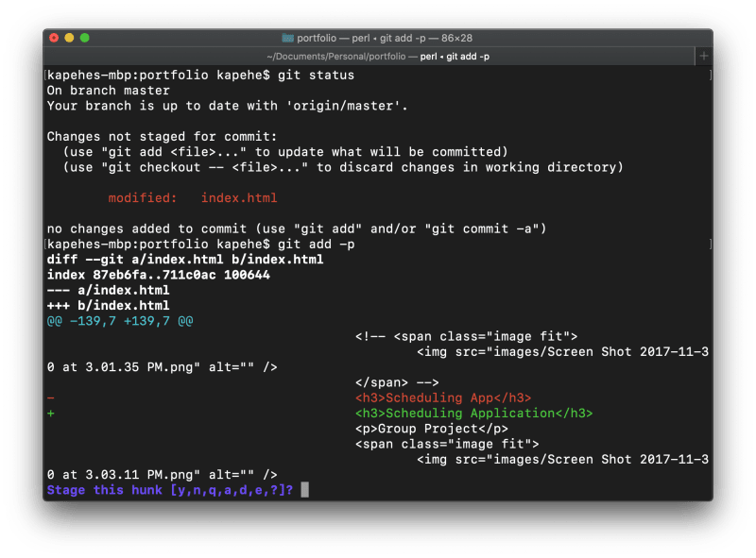Maximize the terminal using the green button
Image resolution: width=756 pixels, height=558 pixels.
click(x=84, y=38)
